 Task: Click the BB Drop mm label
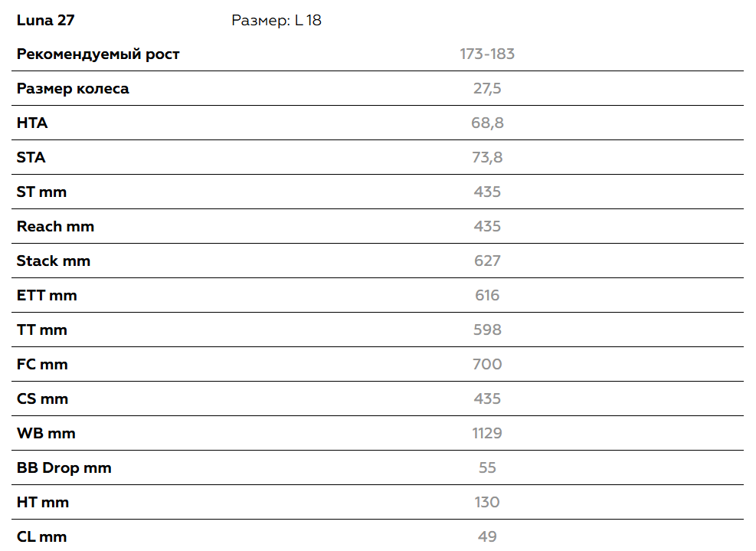64,468
